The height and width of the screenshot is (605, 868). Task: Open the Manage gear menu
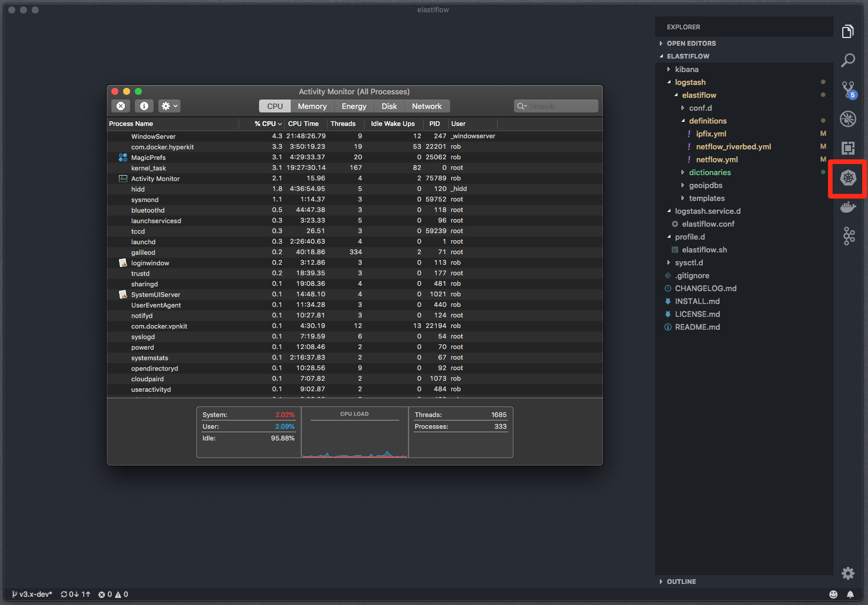pyautogui.click(x=847, y=573)
